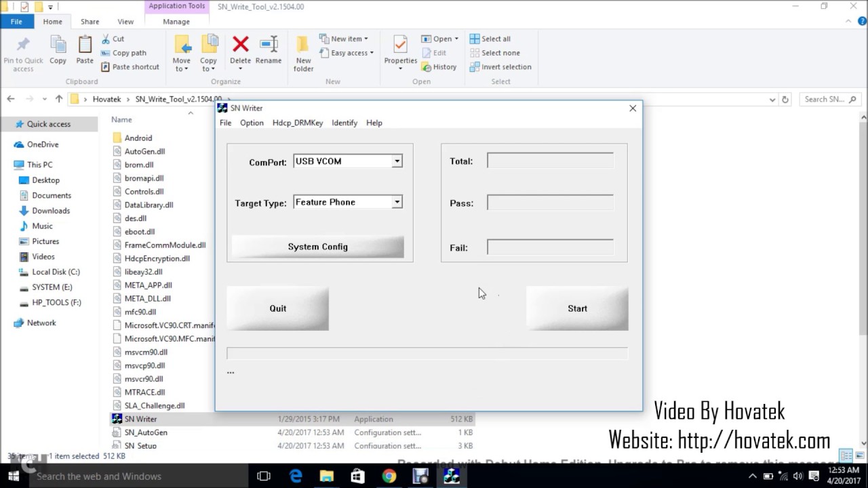Select the MTRACE.dll file
Screen dimensions: 868x488
[x=144, y=392]
